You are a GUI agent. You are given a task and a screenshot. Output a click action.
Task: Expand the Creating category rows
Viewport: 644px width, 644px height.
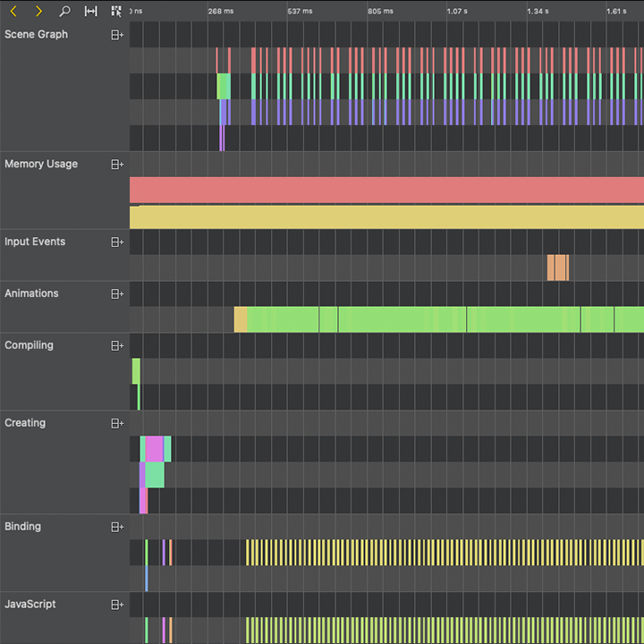pyautogui.click(x=116, y=424)
